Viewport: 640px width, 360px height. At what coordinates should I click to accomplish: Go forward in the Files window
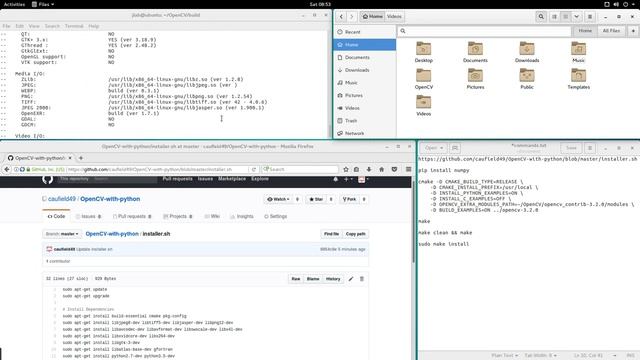[x=351, y=16]
